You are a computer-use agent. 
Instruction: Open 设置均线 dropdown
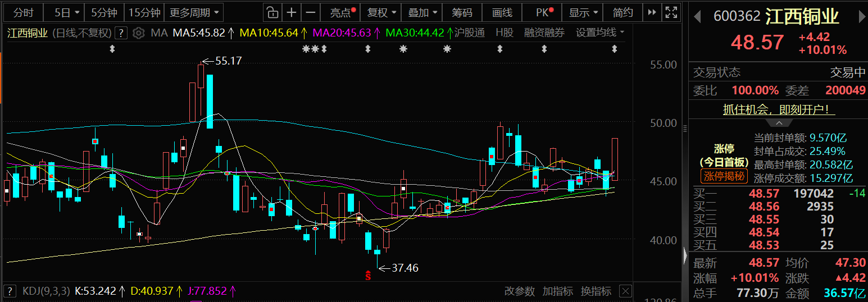[600, 33]
